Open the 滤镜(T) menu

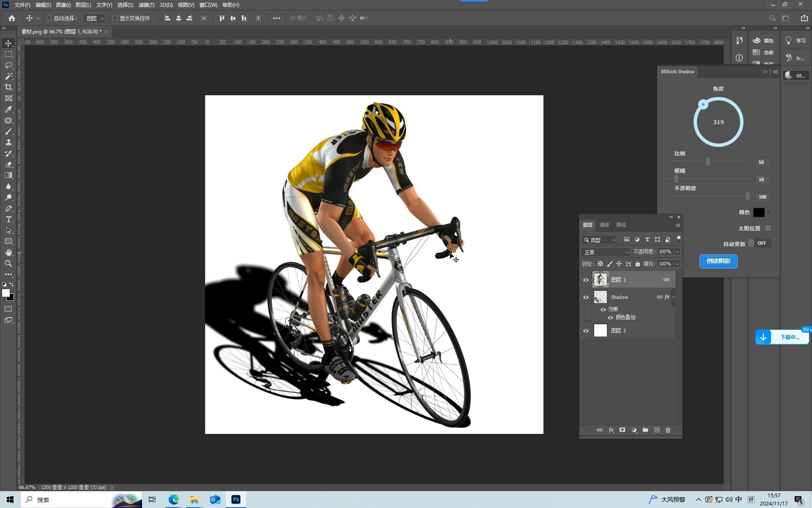tap(146, 5)
